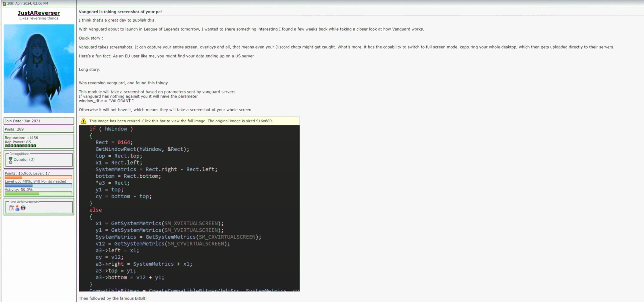Click the calendar achievement icon
This screenshot has width=644, height=302.
pos(12,208)
